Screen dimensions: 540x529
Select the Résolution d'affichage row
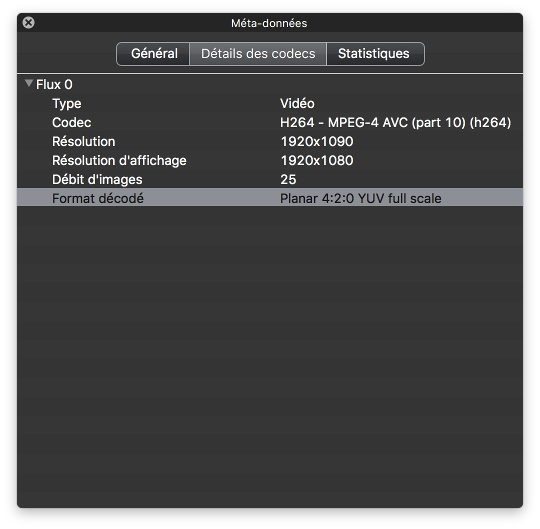[270, 160]
